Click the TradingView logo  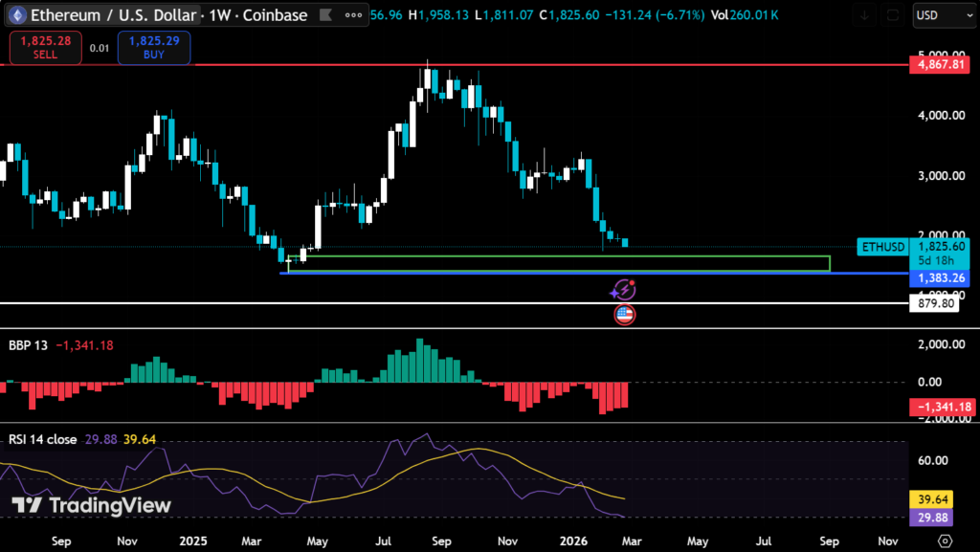click(91, 505)
